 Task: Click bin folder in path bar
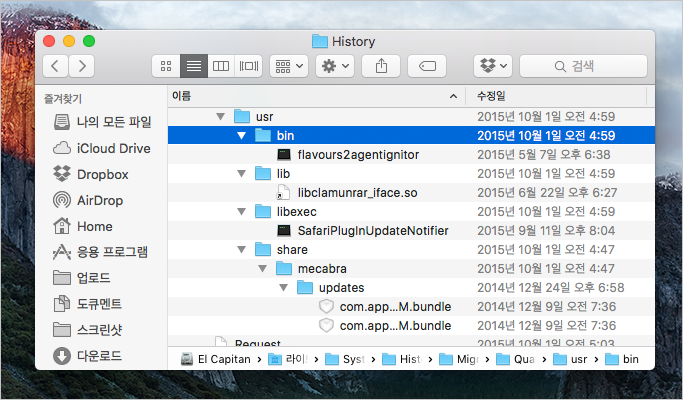coord(622,359)
